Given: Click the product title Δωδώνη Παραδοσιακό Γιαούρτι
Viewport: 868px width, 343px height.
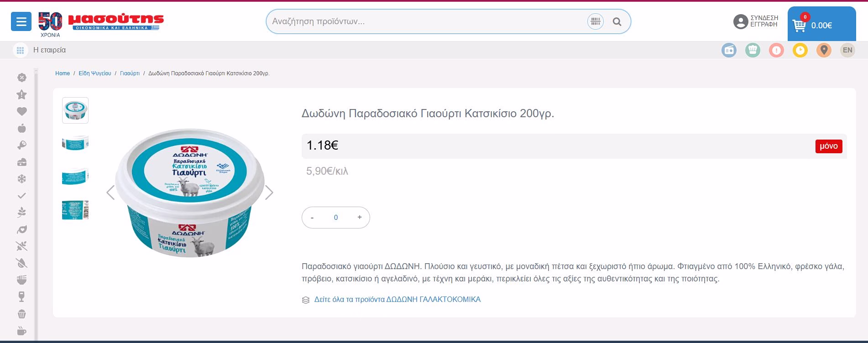Looking at the screenshot, I should coord(428,113).
